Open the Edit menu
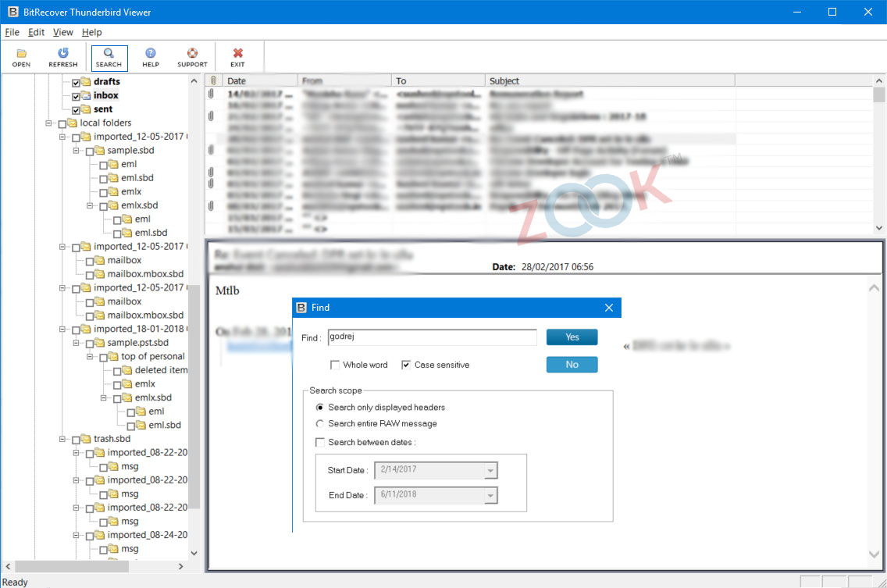887x588 pixels. pos(36,32)
